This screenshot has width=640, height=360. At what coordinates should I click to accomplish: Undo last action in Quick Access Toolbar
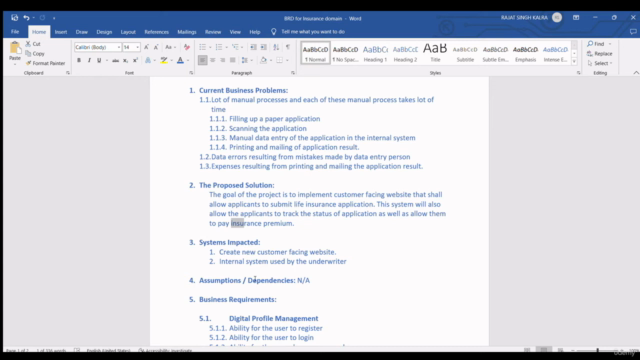click(26, 18)
